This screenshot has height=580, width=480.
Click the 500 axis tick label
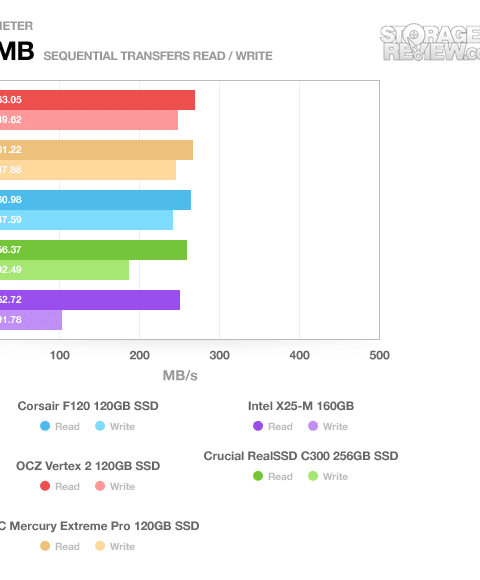point(379,355)
